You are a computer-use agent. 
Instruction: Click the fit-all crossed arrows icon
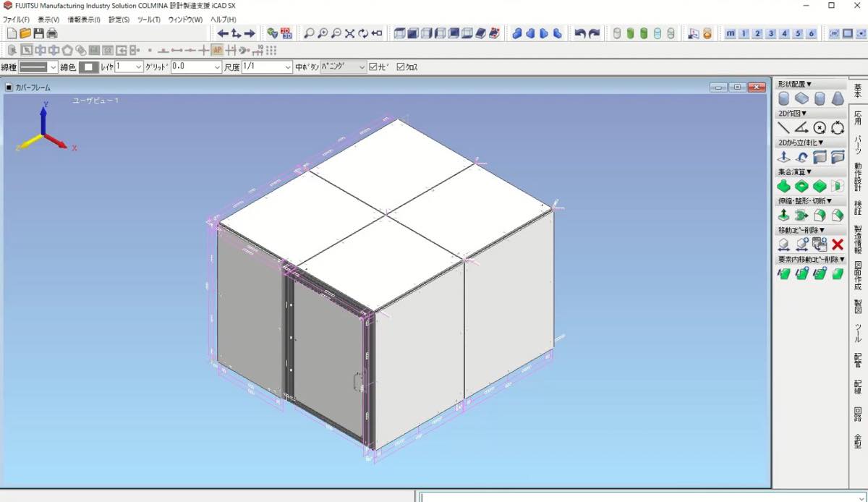pyautogui.click(x=350, y=33)
